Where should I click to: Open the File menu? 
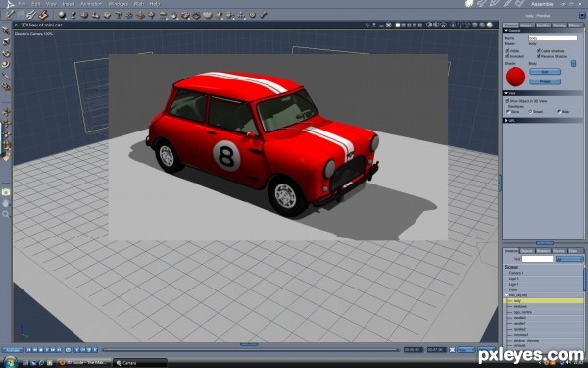[x=22, y=4]
